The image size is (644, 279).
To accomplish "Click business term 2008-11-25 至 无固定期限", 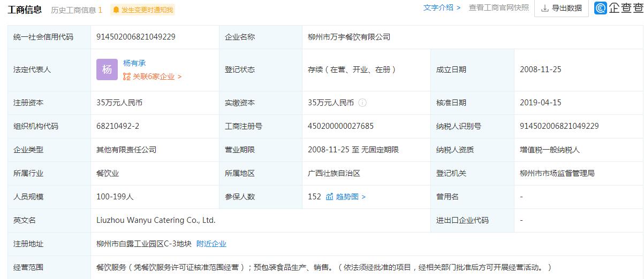I will coord(353,150).
